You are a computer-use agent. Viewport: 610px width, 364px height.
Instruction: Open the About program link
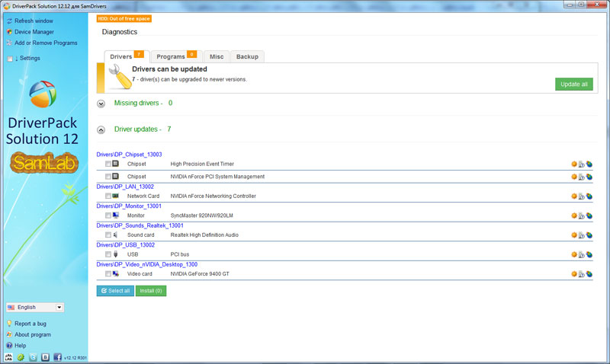pos(33,334)
